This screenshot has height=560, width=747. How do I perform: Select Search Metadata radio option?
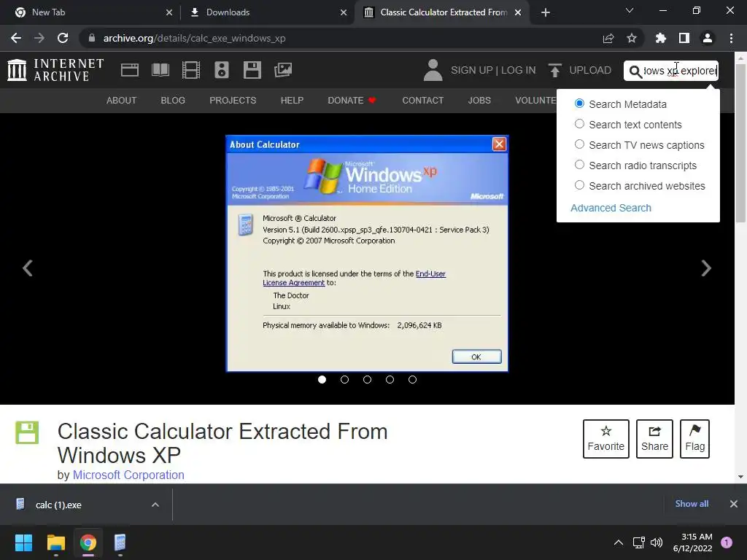coord(579,104)
